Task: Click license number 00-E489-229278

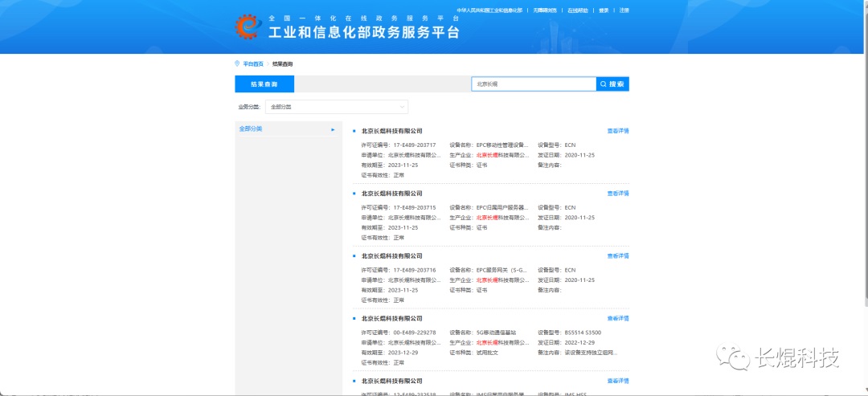Action: [x=414, y=333]
